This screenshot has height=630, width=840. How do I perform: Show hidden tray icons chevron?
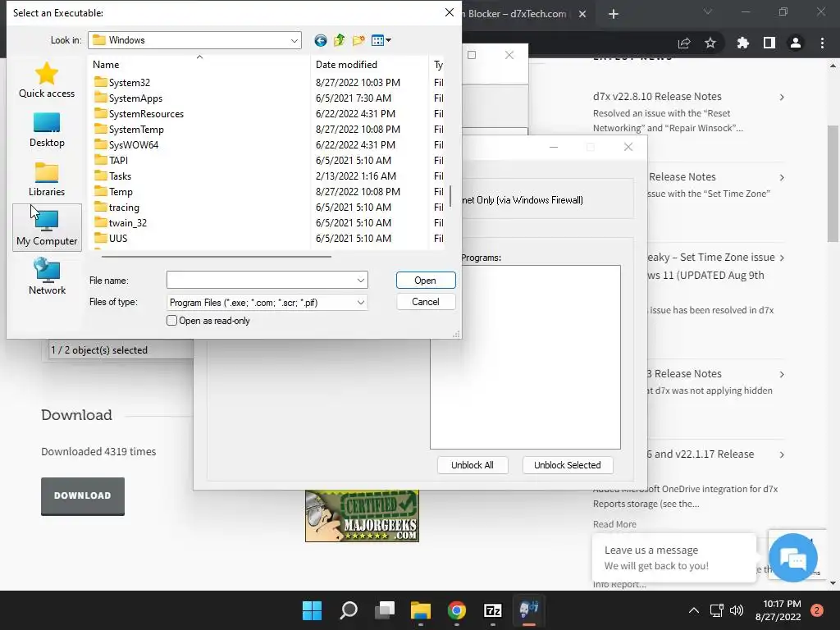(x=693, y=609)
